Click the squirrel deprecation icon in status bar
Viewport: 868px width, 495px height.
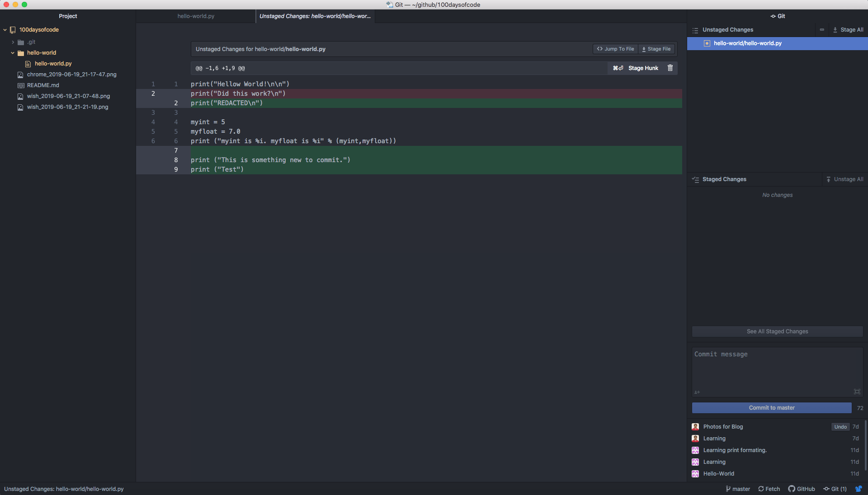[859, 489]
